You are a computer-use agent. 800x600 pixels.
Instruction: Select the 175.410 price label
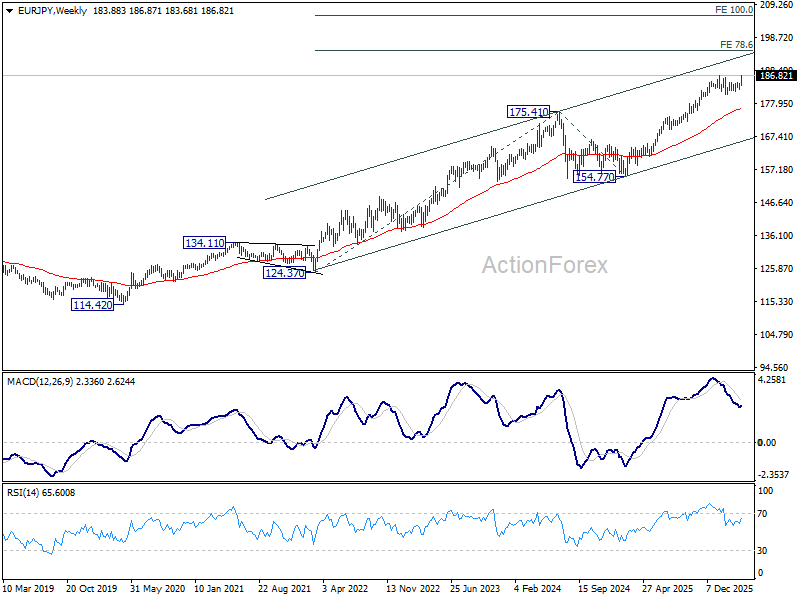[529, 112]
